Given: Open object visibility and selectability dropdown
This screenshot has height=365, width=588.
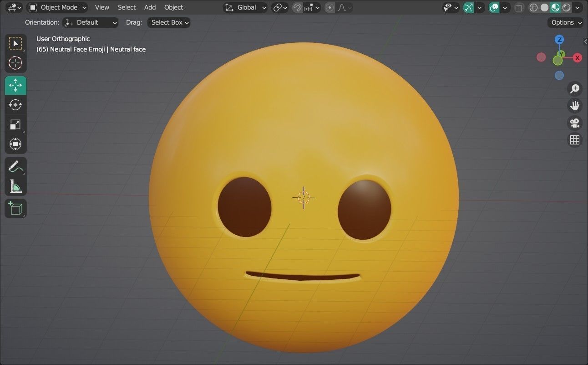Looking at the screenshot, I should (451, 7).
